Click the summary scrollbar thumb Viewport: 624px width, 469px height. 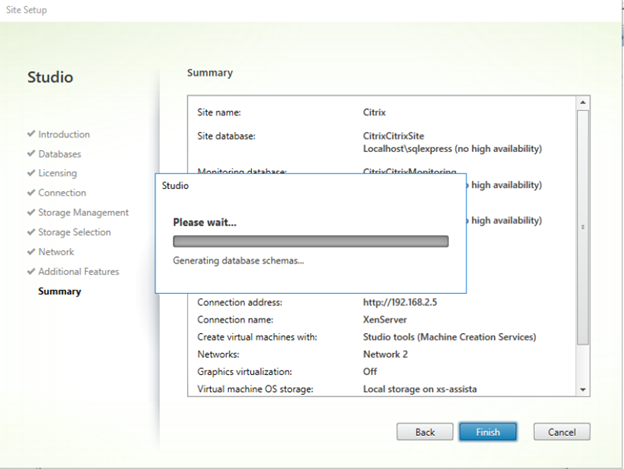(x=583, y=226)
